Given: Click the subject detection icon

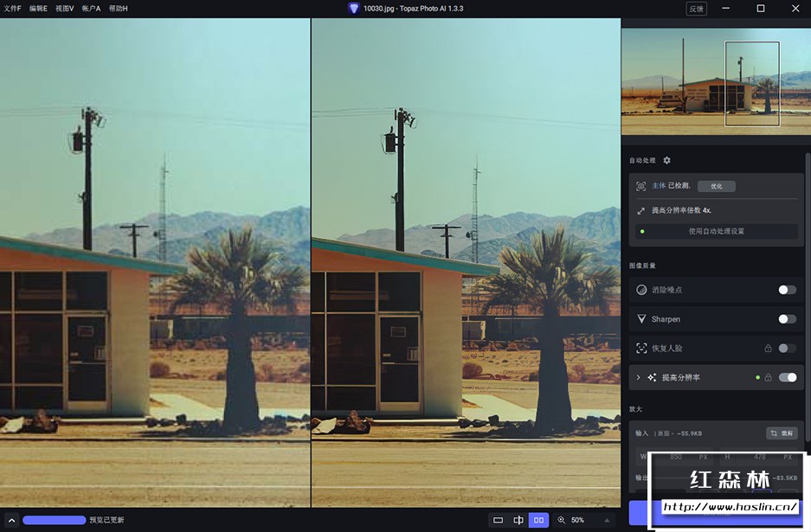Looking at the screenshot, I should click(x=640, y=186).
